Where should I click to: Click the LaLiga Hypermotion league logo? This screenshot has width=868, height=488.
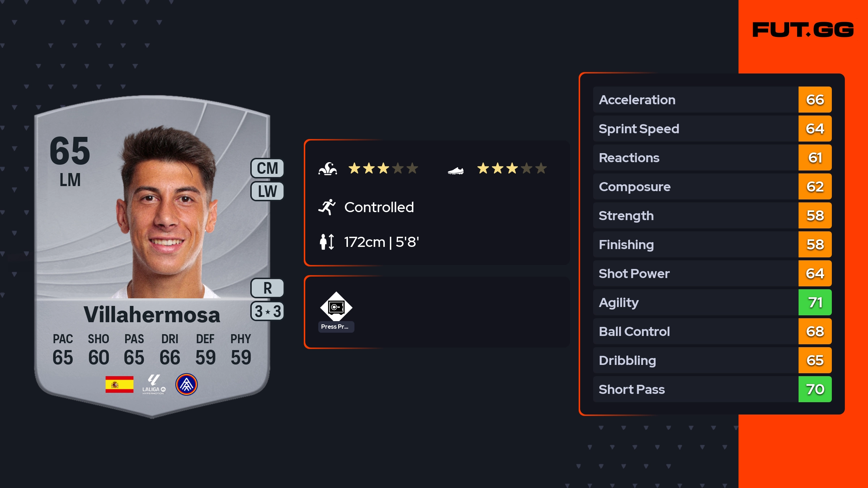tap(154, 384)
